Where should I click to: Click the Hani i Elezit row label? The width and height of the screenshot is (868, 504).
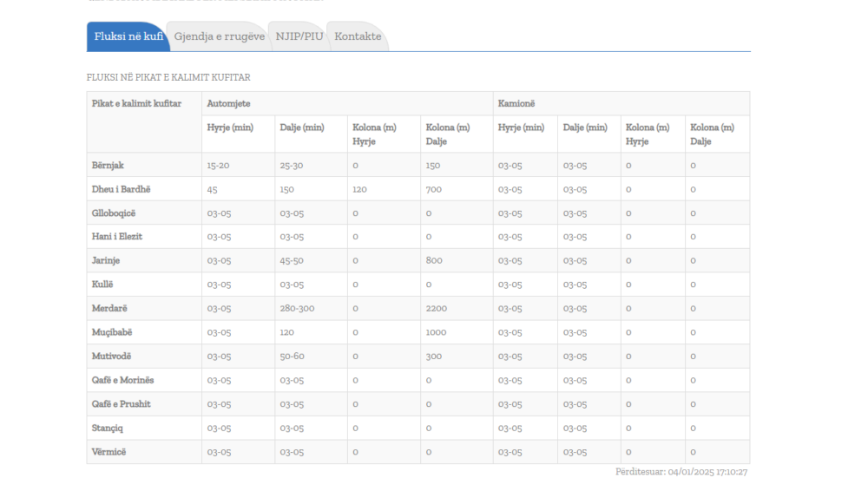117,237
